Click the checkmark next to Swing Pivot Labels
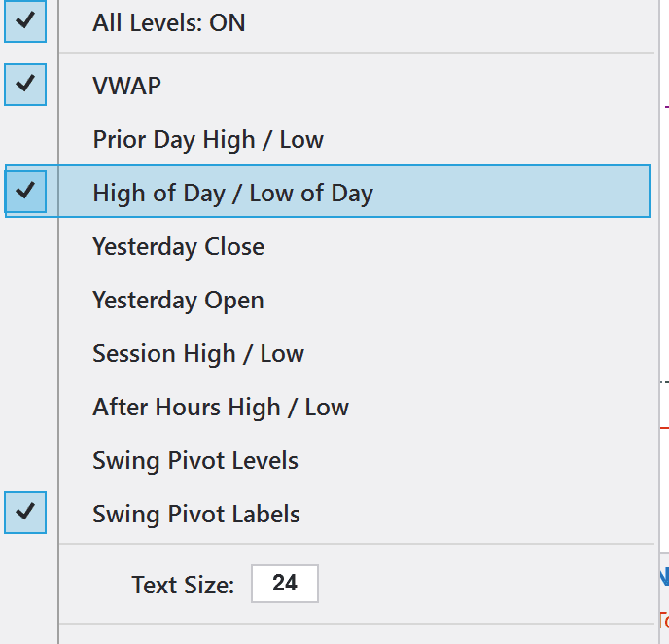Image resolution: width=669 pixels, height=644 pixels. [x=25, y=513]
